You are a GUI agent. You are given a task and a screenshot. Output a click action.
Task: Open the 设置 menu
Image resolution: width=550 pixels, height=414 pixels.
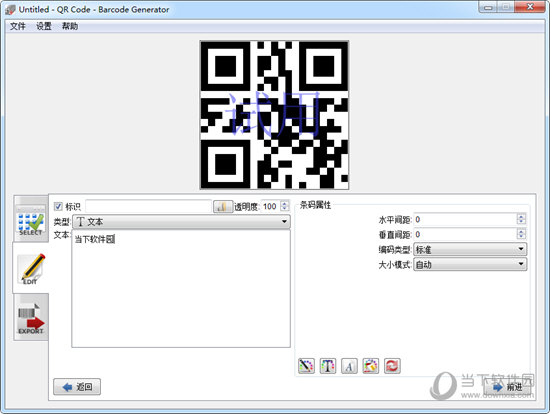tap(44, 26)
